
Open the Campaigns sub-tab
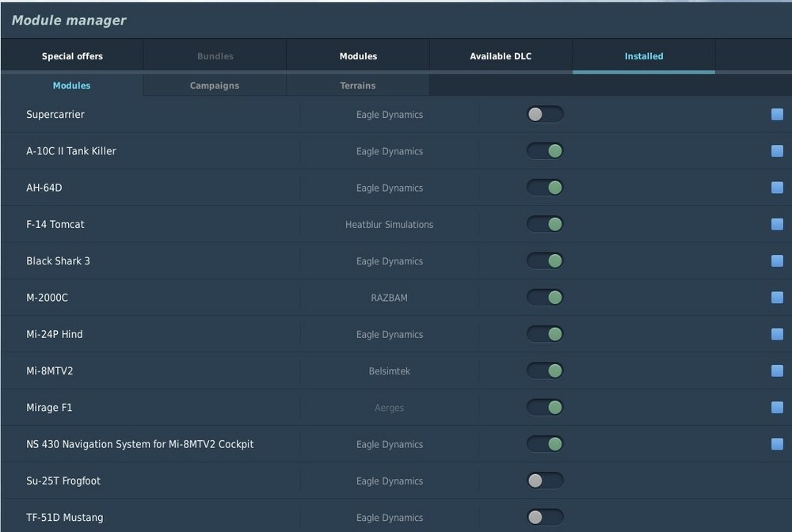coord(215,85)
